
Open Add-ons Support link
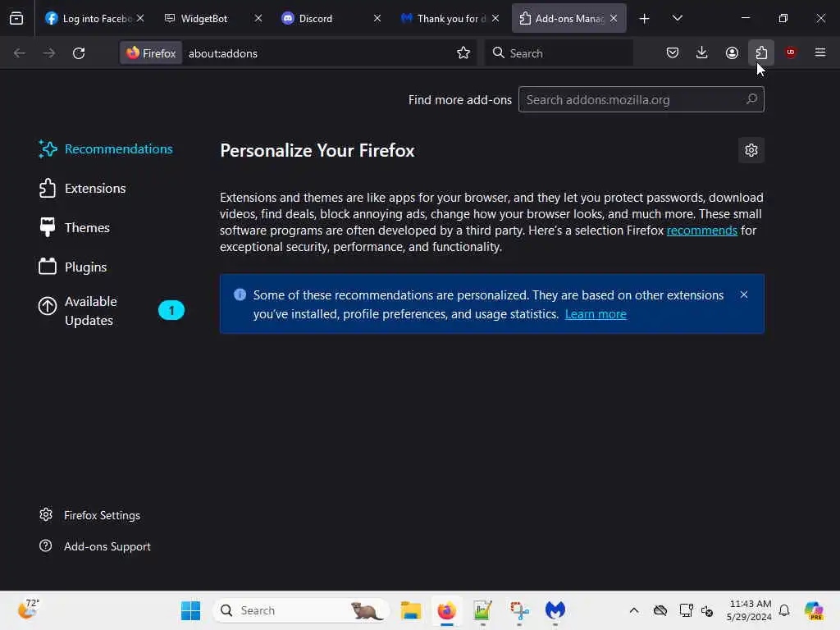95,546
